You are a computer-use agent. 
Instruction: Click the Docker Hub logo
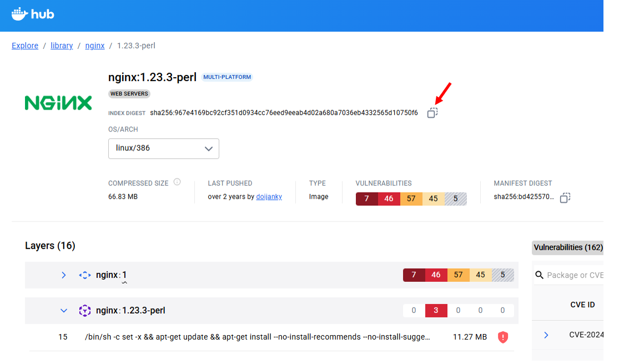(33, 14)
